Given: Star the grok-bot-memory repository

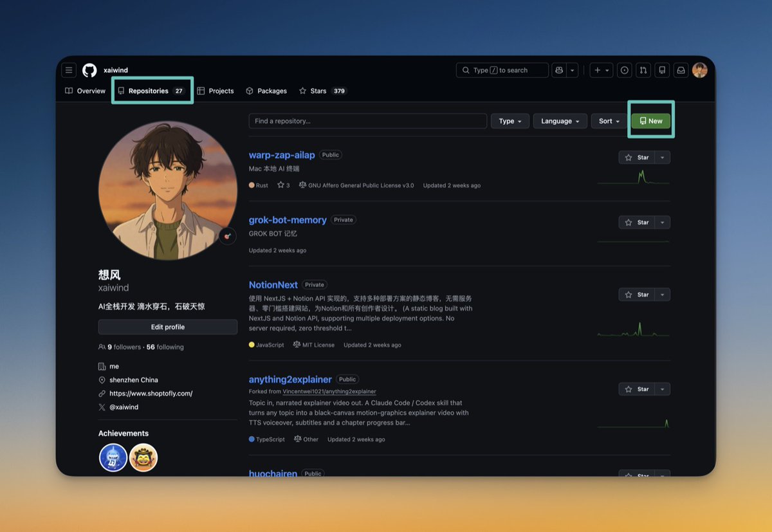Looking at the screenshot, I should [x=637, y=223].
